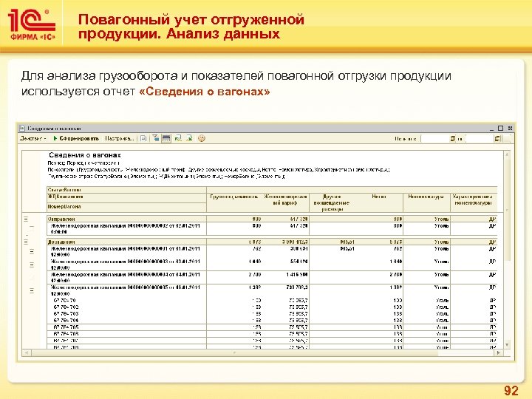This screenshot has width=532, height=399.
Task: Click the Сведения о вагонах report title
Action: point(85,155)
